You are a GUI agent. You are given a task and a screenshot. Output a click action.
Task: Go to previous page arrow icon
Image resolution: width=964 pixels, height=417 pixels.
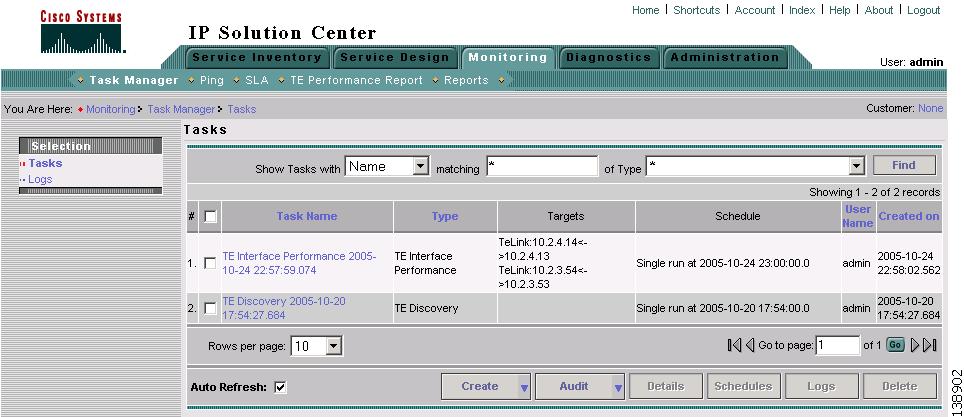pyautogui.click(x=749, y=346)
